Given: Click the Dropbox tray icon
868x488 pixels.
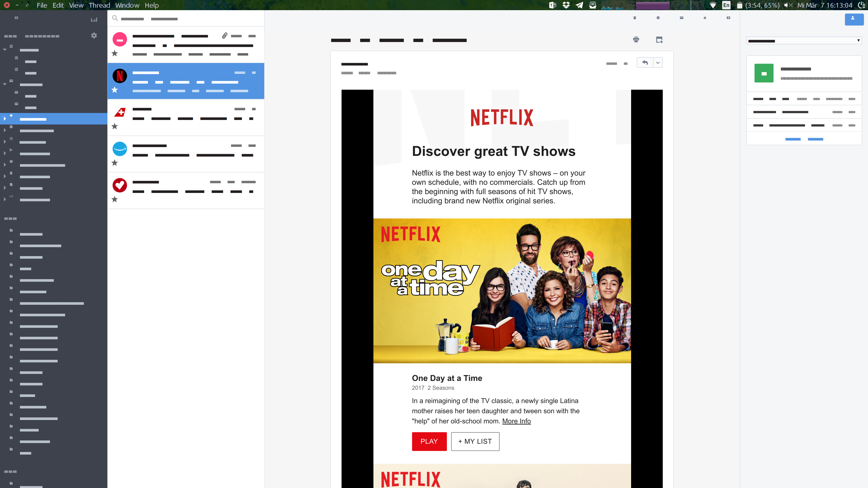Looking at the screenshot, I should click(566, 5).
